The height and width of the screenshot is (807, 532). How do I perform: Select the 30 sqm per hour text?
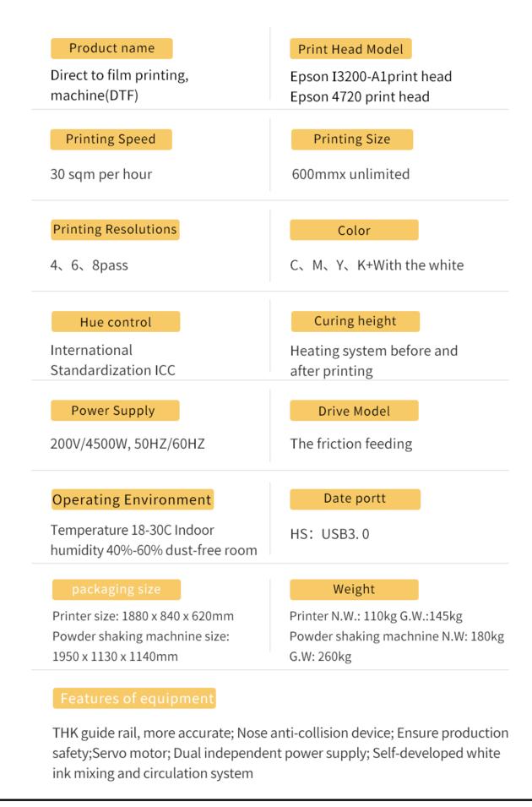click(101, 174)
